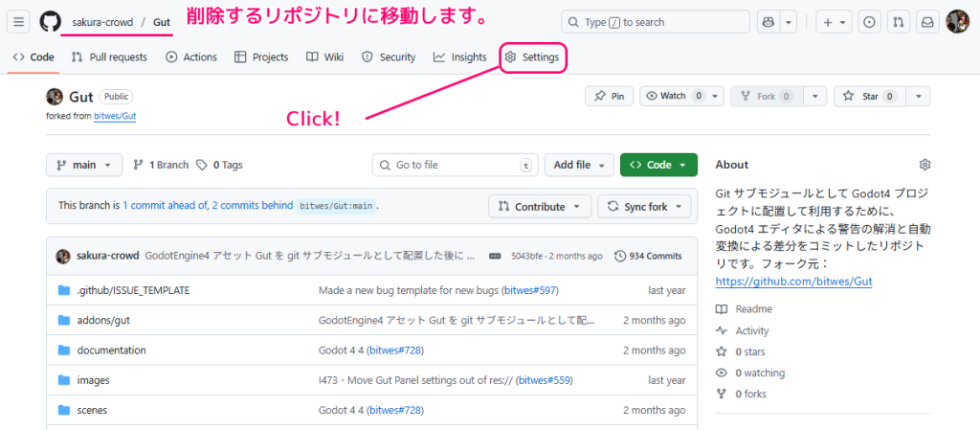Open the addons/gut folder
980x430 pixels.
pos(103,320)
